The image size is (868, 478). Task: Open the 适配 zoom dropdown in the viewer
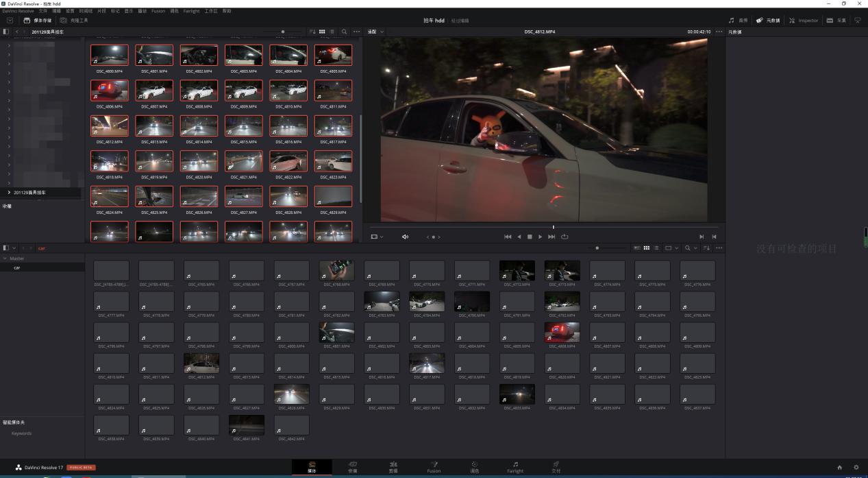[375, 32]
